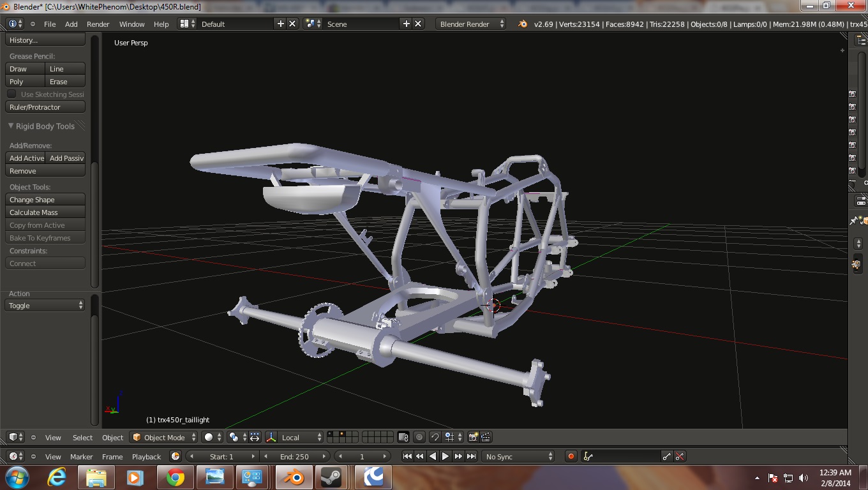Click the History... button
Screen dimensions: 868x490
click(x=45, y=40)
